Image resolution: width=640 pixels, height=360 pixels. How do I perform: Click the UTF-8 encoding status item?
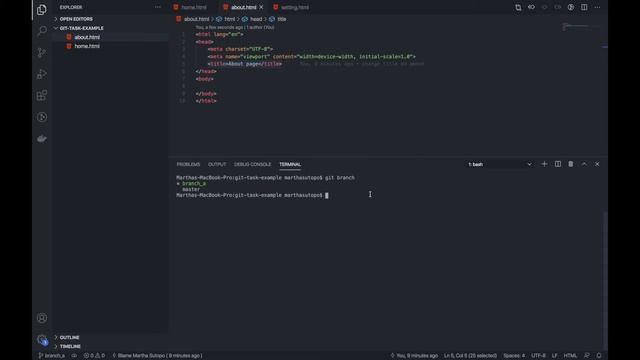(x=538, y=356)
